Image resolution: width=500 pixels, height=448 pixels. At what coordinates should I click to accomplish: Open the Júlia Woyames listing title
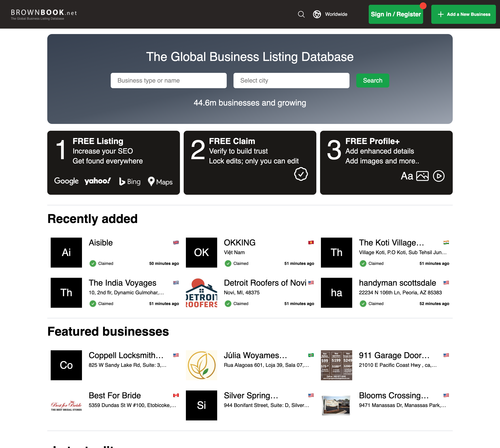tap(255, 355)
